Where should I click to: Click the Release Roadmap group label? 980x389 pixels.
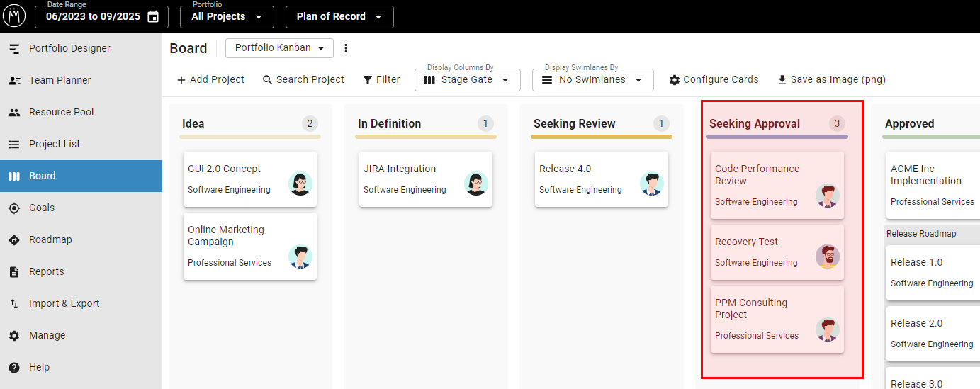coord(921,234)
